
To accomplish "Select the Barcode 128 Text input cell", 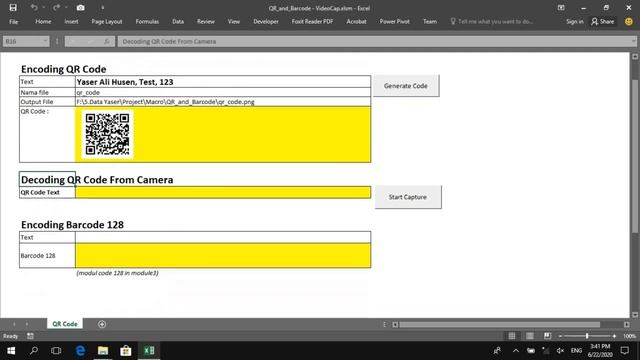I will [223, 237].
